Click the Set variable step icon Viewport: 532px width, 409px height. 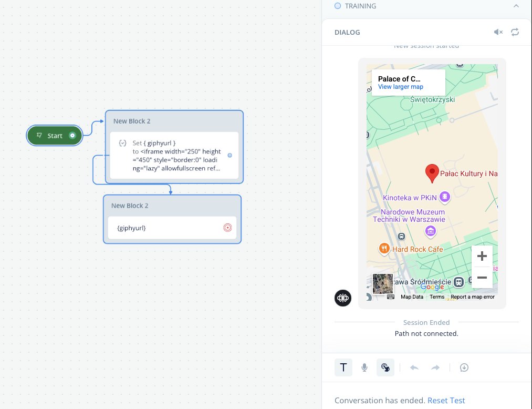click(122, 143)
